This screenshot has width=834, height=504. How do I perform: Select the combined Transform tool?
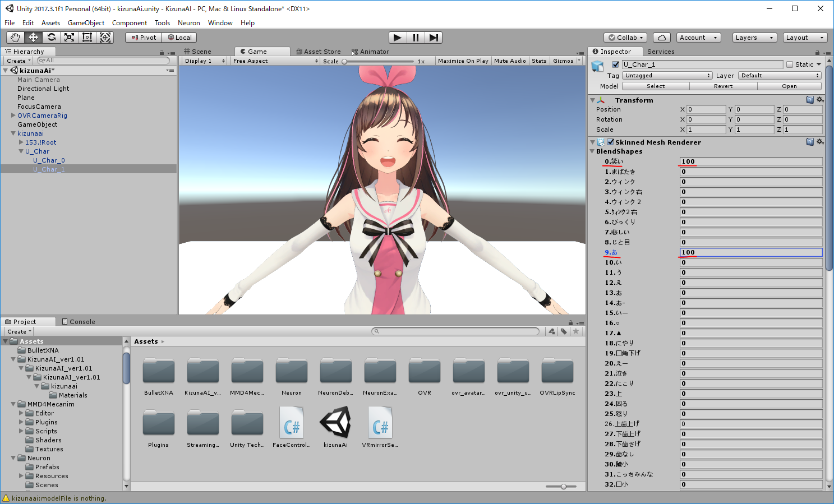click(105, 38)
